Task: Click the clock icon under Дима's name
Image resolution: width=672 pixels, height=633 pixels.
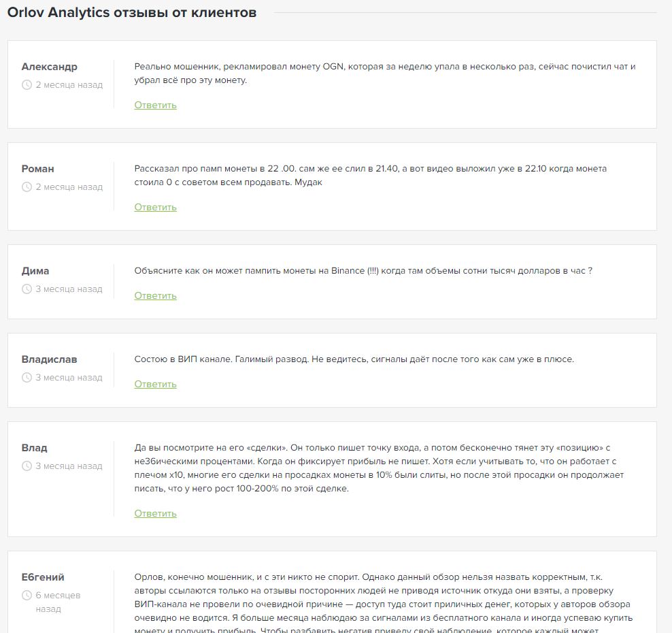Action: click(27, 289)
